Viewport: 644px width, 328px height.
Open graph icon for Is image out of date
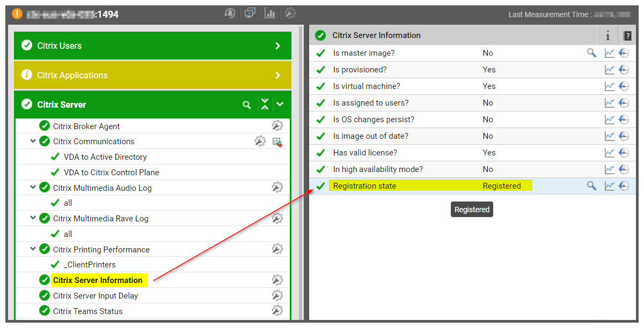tap(610, 136)
